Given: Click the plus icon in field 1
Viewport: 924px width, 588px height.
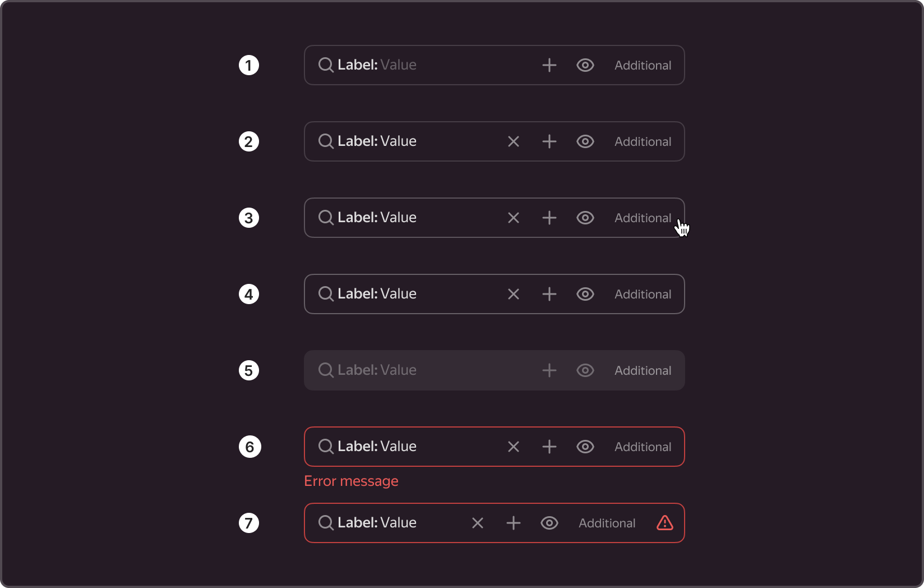Looking at the screenshot, I should (549, 65).
